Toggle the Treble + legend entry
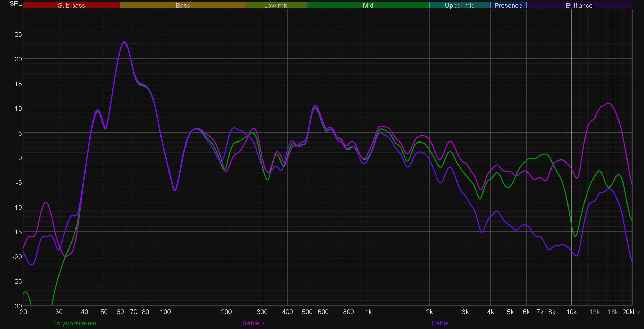The width and height of the screenshot is (644, 329). click(x=253, y=323)
